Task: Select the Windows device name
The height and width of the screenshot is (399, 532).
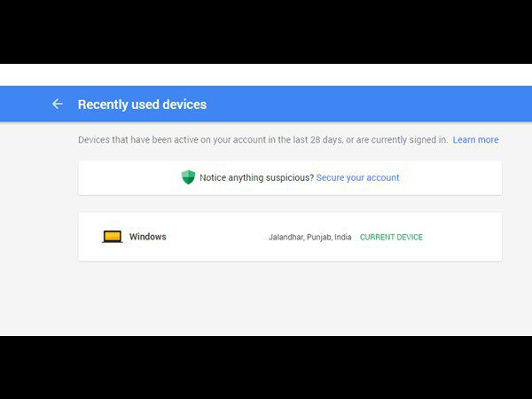Action: point(148,237)
